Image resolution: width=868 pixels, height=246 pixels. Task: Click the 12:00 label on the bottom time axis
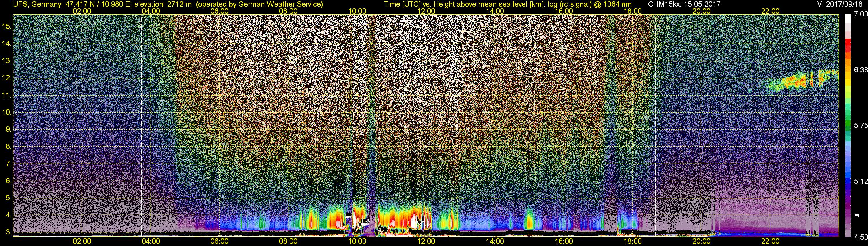point(426,241)
